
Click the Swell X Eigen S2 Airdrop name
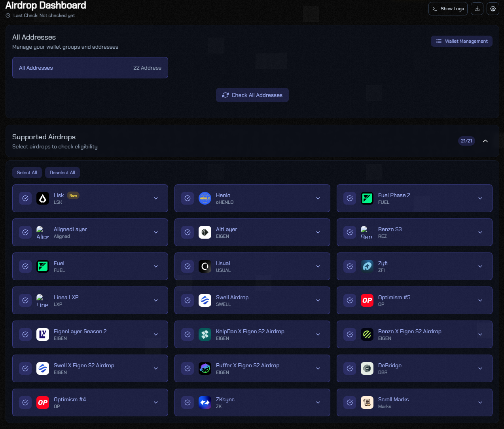84,365
